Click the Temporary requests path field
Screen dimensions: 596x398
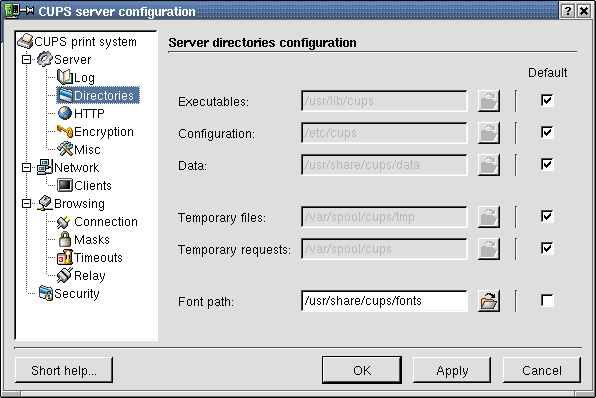(384, 249)
